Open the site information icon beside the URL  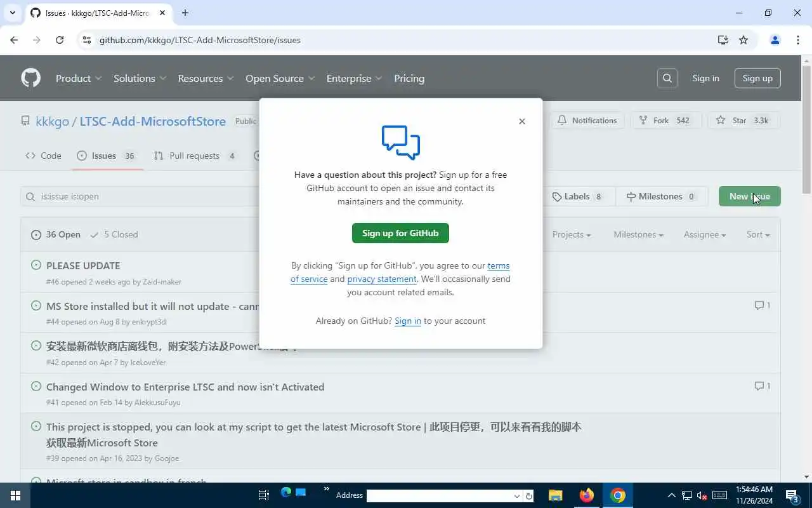pos(88,40)
